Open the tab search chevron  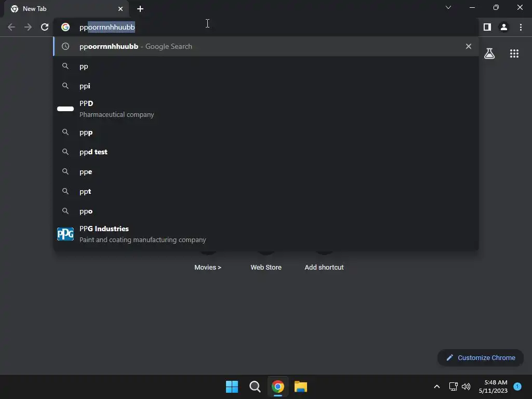pyautogui.click(x=448, y=7)
